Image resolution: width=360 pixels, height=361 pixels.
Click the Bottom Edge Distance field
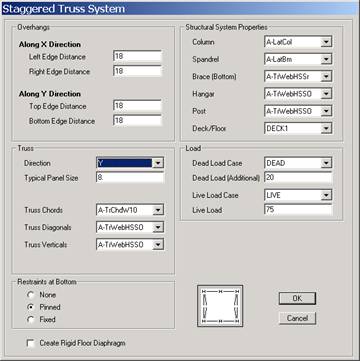(x=137, y=120)
